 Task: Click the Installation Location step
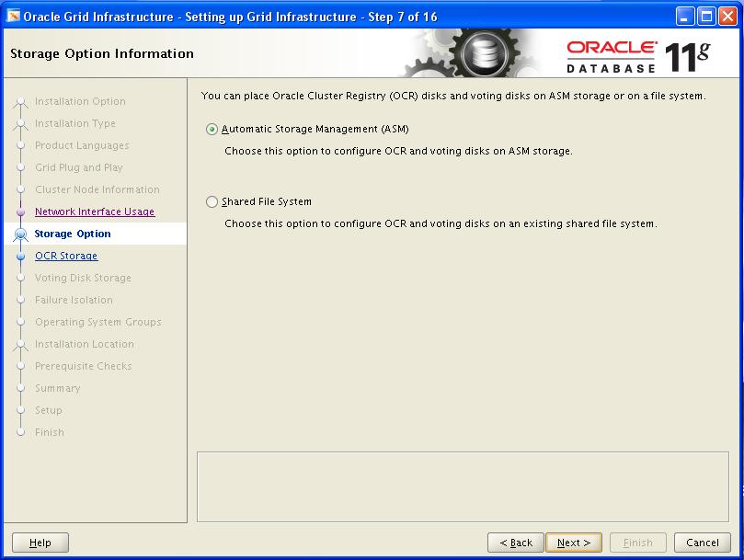pyautogui.click(x=85, y=344)
